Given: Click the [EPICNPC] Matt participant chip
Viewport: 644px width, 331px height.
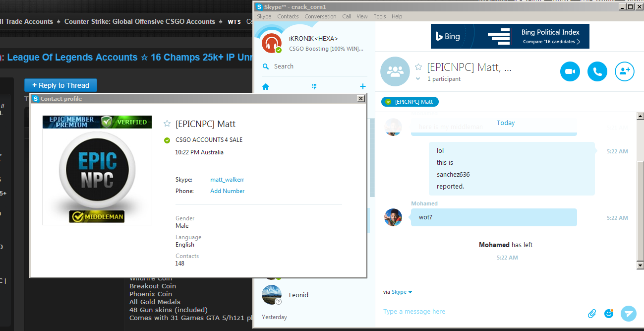Looking at the screenshot, I should click(x=410, y=102).
